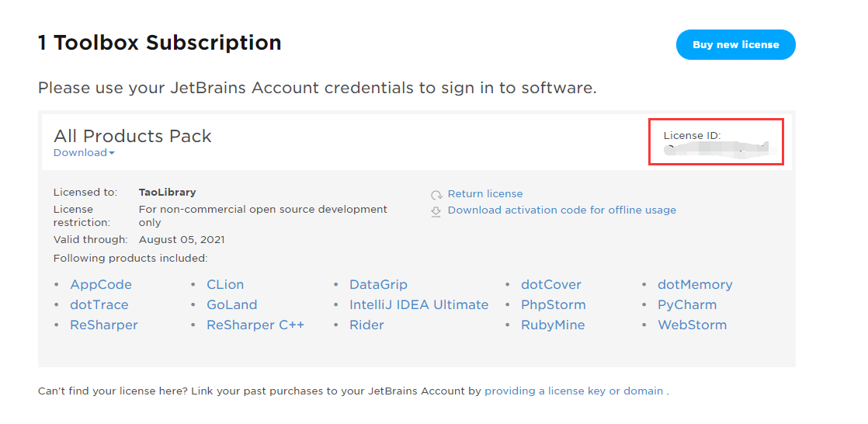Select the non-commercial open source restriction text
This screenshot has height=424, width=868.
pos(263,216)
